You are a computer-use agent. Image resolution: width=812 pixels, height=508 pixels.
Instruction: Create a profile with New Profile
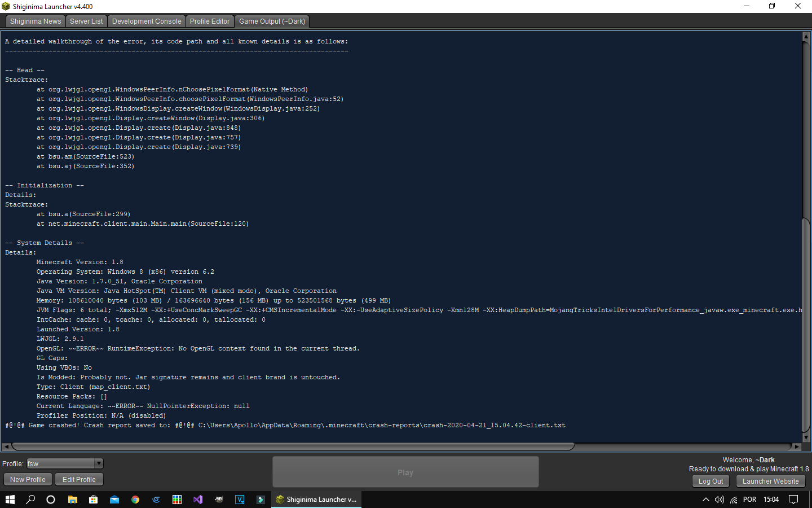coord(28,480)
